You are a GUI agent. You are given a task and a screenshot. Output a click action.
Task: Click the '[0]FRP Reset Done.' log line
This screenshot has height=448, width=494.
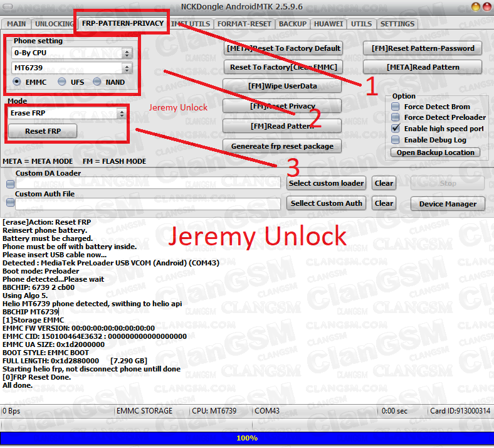[36, 377]
